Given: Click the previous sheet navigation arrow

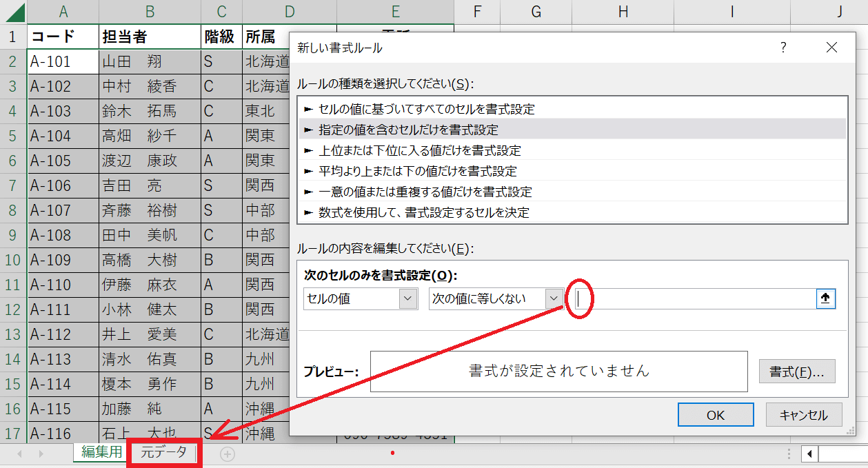Looking at the screenshot, I should [x=19, y=454].
